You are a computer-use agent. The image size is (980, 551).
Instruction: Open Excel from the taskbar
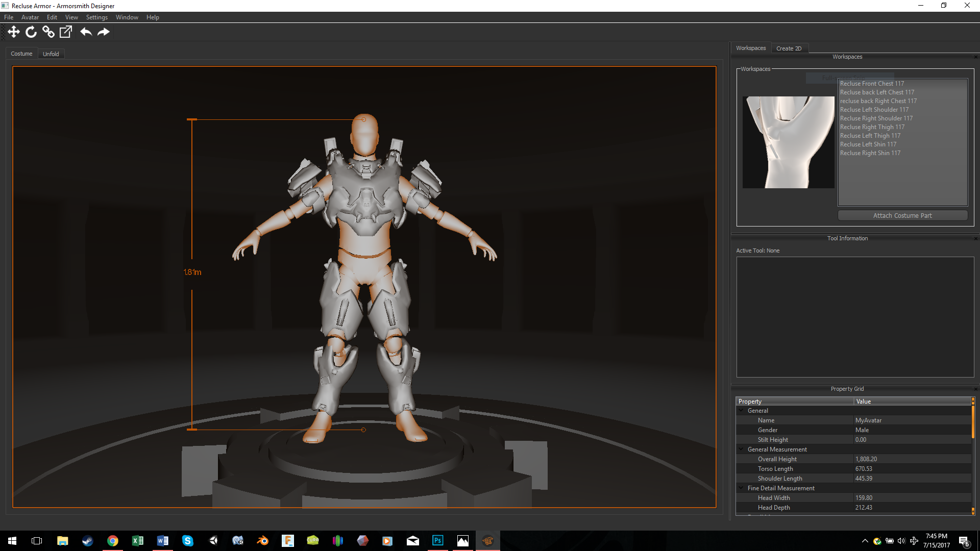tap(137, 541)
